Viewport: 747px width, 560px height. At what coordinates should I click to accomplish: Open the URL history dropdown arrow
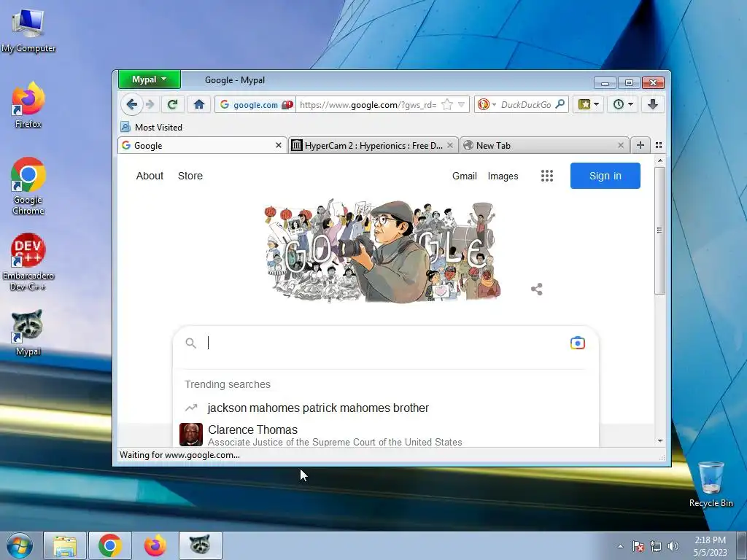pos(461,104)
